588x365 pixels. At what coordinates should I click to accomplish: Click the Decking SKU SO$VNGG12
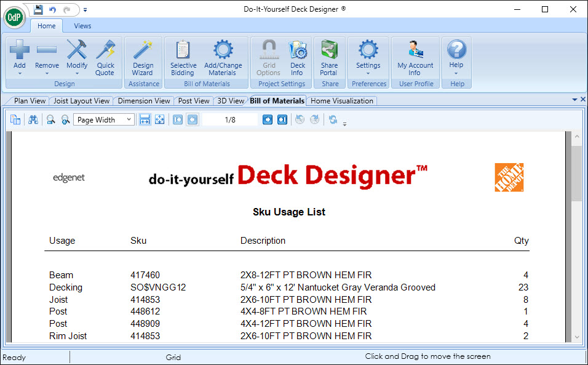pyautogui.click(x=158, y=287)
